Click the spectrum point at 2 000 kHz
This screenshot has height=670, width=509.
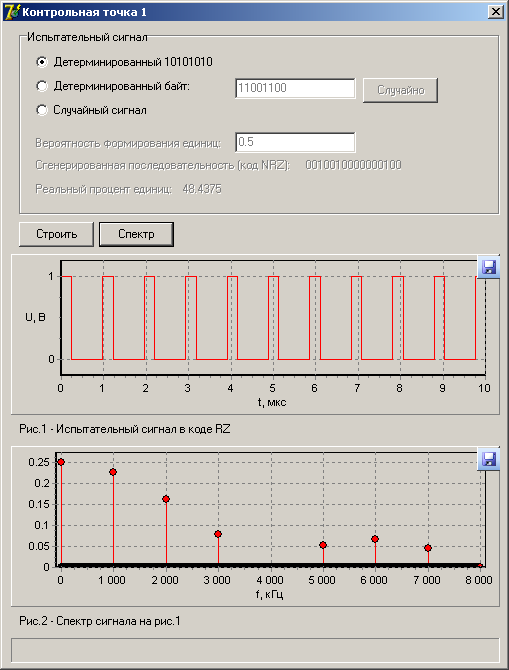point(166,499)
